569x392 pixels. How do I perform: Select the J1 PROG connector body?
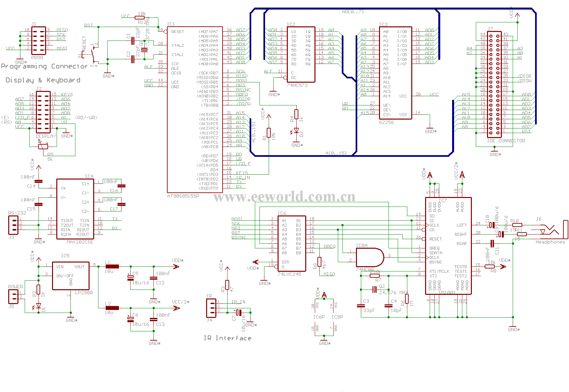click(39, 41)
